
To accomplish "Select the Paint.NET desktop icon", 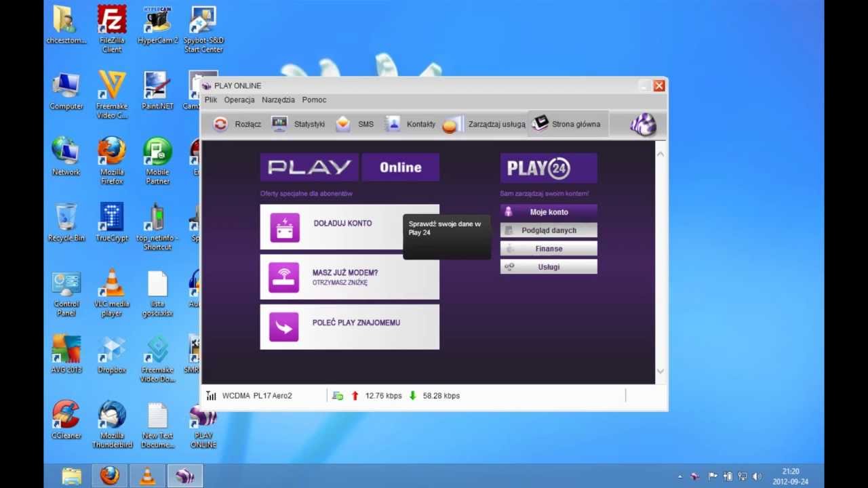I will tap(157, 91).
